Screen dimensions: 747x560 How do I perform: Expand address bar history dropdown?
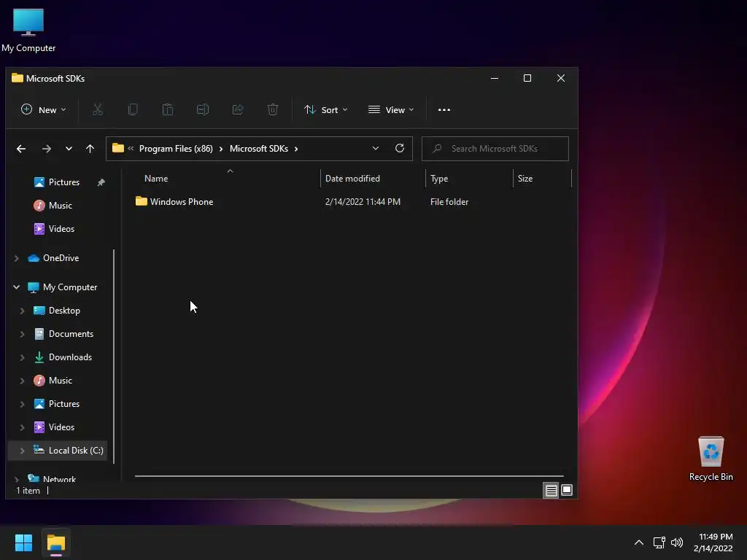(376, 148)
